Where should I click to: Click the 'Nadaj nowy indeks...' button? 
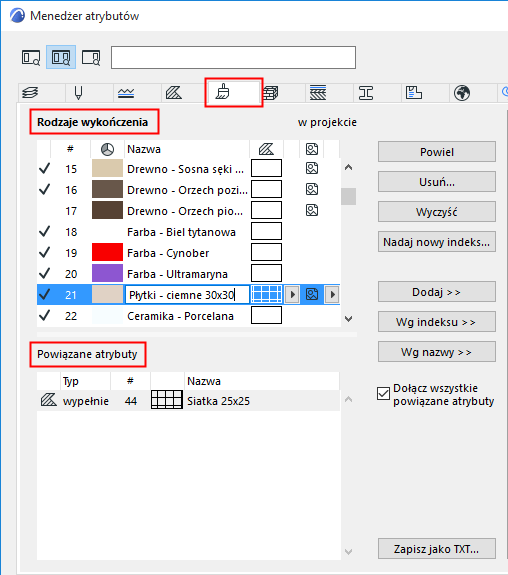[437, 242]
